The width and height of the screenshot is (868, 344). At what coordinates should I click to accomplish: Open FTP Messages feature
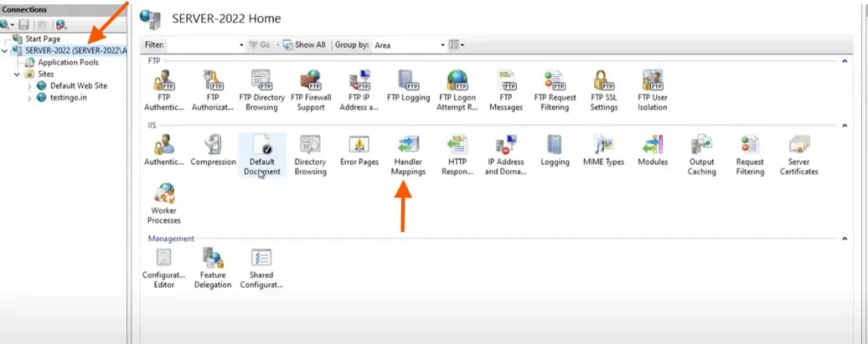(x=506, y=92)
